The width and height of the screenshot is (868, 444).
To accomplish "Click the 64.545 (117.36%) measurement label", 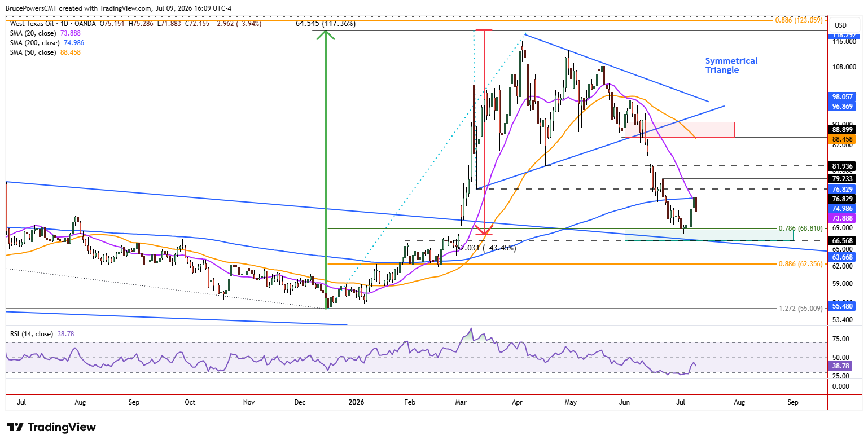I will pyautogui.click(x=326, y=24).
